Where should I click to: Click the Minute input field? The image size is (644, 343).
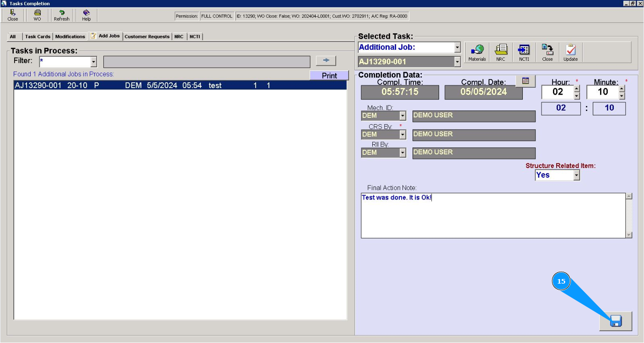point(603,92)
